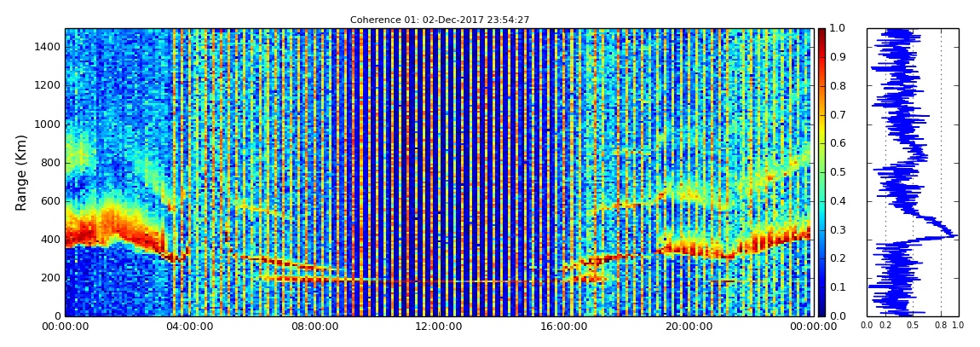Click the 04:00:00 time-axis tick label
Screen dimensions: 980x347
click(188, 327)
